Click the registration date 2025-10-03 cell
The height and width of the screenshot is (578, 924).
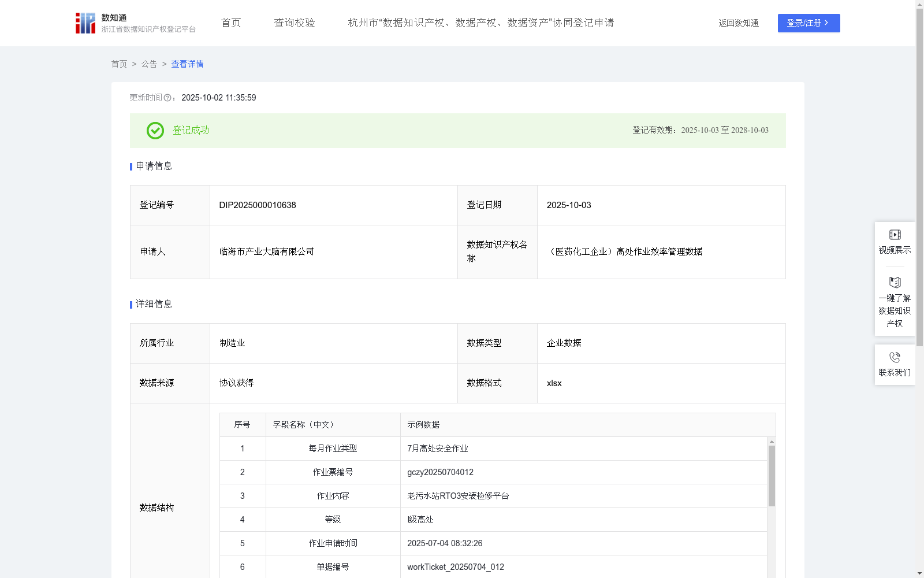click(661, 205)
